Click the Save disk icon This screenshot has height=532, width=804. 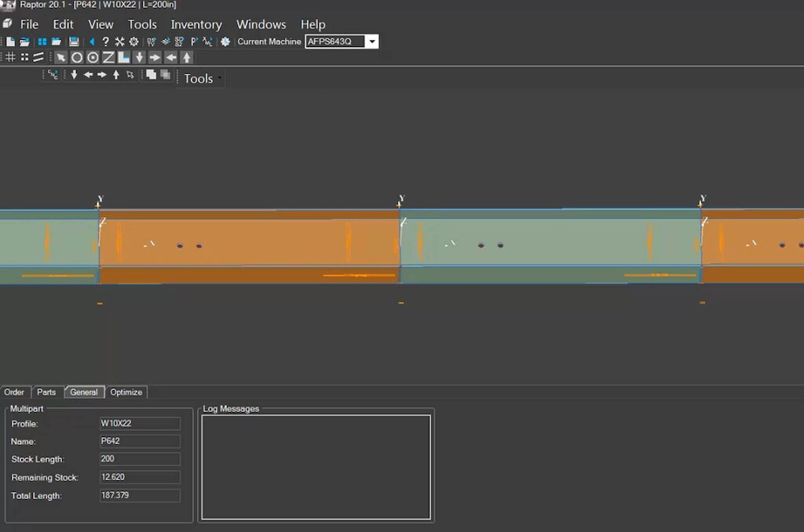pyautogui.click(x=74, y=42)
